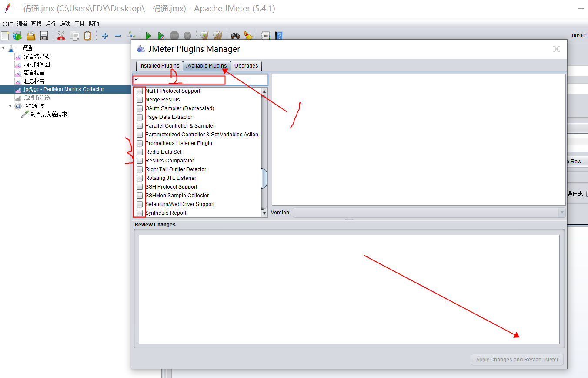Open the 帮助 menu

point(94,24)
